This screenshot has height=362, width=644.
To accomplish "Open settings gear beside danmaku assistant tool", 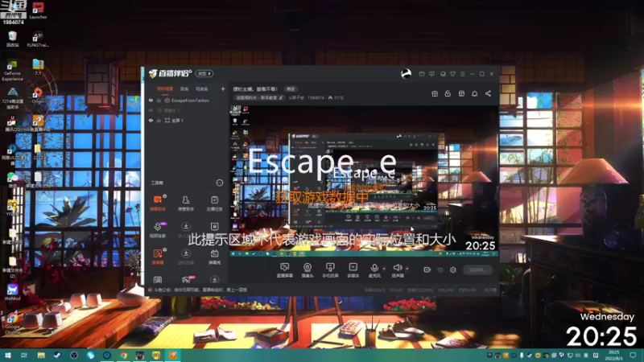I will click(165, 196).
